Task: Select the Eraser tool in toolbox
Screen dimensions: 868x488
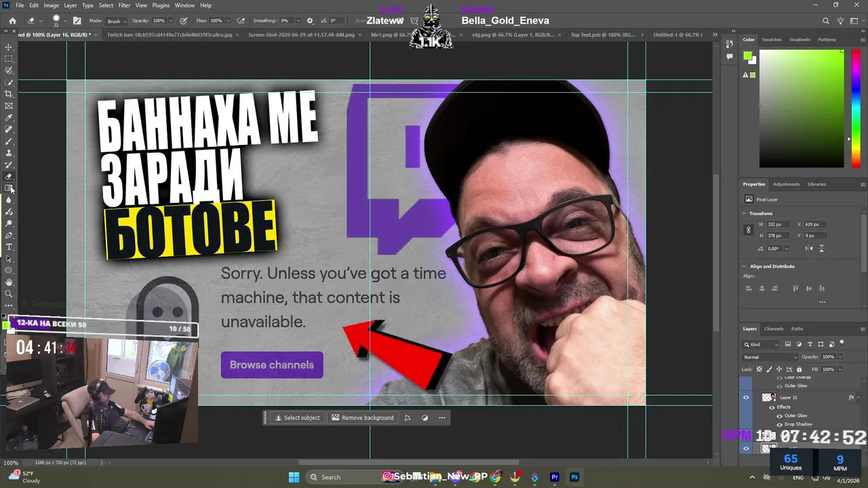Action: tap(9, 176)
